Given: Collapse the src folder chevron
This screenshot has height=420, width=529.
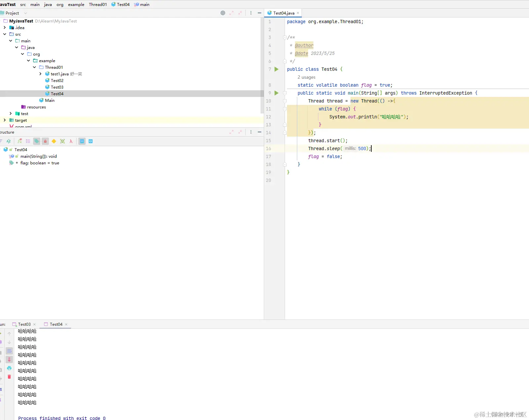Looking at the screenshot, I should click(x=5, y=34).
